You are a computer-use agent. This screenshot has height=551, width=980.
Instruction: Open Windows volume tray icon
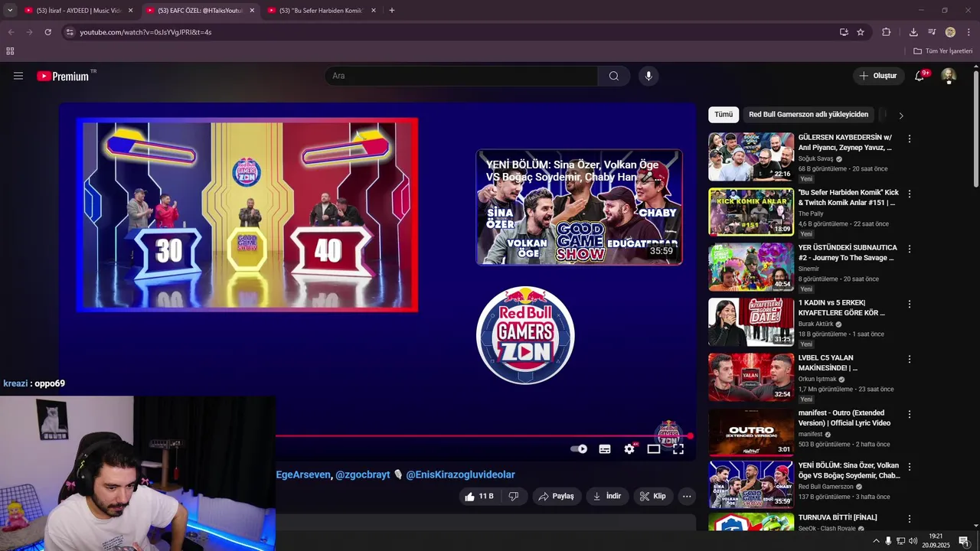point(913,541)
